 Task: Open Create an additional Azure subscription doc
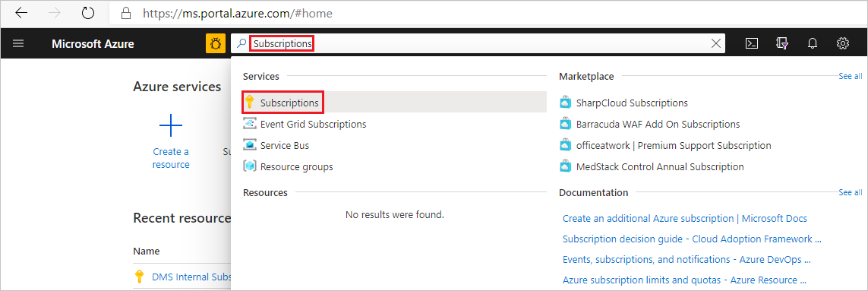[x=685, y=218]
